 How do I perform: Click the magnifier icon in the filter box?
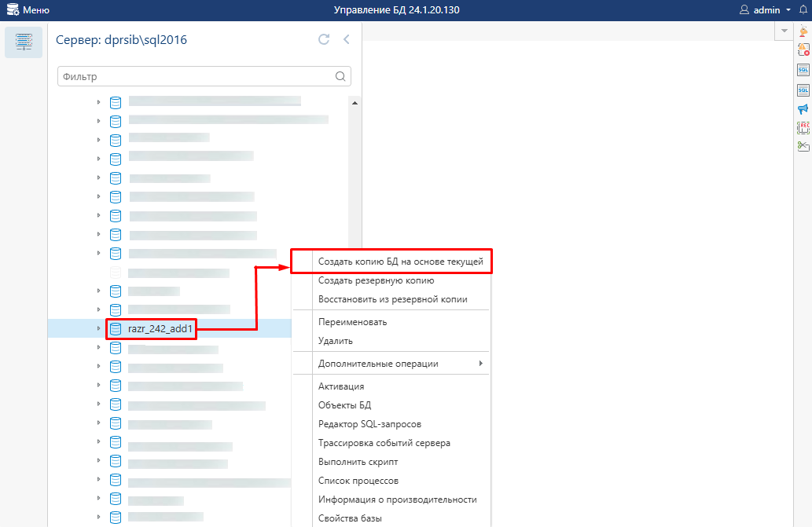340,76
